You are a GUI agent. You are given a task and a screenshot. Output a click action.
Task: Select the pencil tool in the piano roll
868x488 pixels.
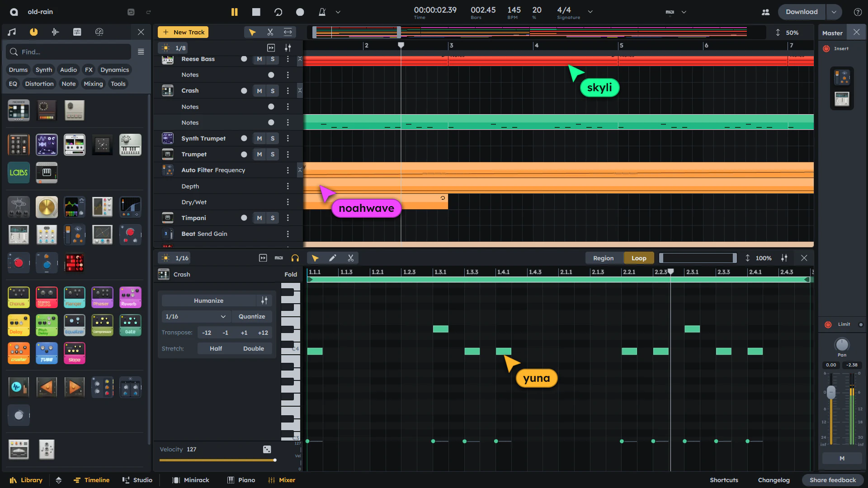tap(333, 258)
